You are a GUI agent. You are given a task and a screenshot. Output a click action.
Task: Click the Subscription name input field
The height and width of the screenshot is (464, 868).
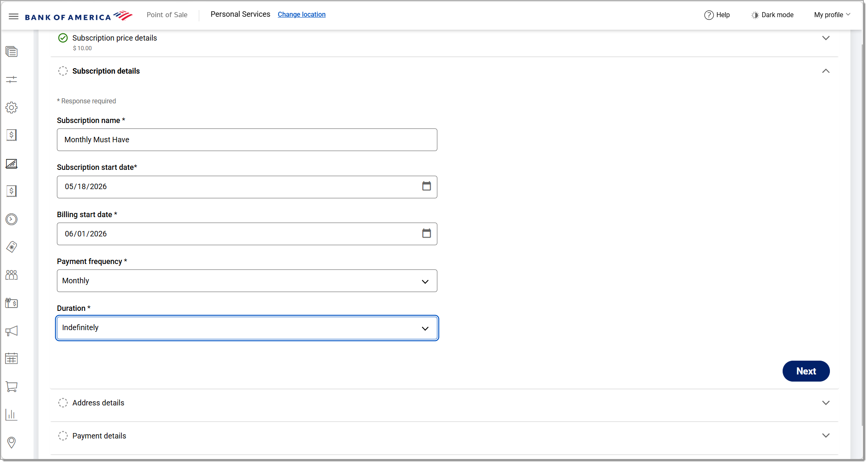pyautogui.click(x=247, y=140)
